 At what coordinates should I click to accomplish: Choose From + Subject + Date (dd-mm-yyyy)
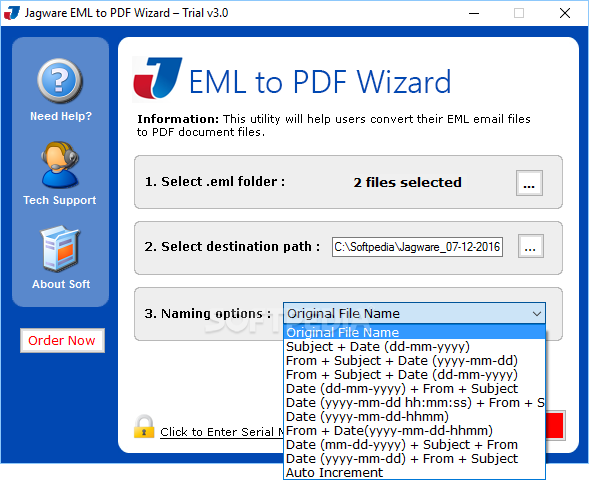coord(414,374)
